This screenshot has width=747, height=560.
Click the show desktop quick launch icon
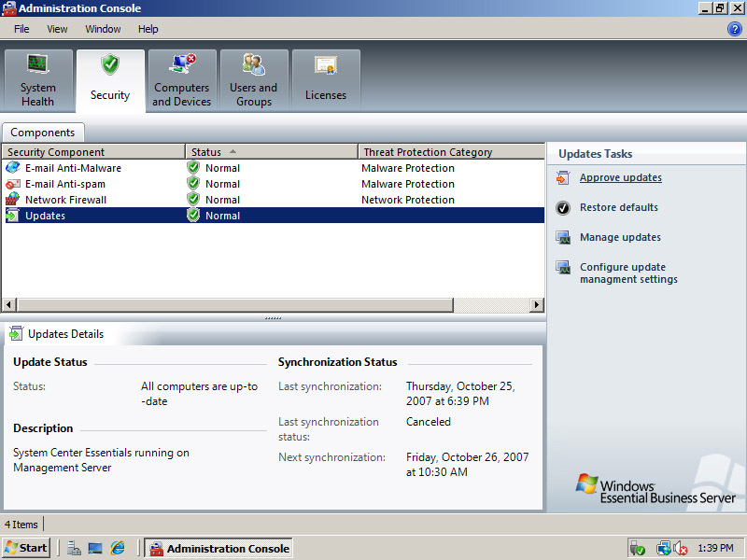click(95, 549)
